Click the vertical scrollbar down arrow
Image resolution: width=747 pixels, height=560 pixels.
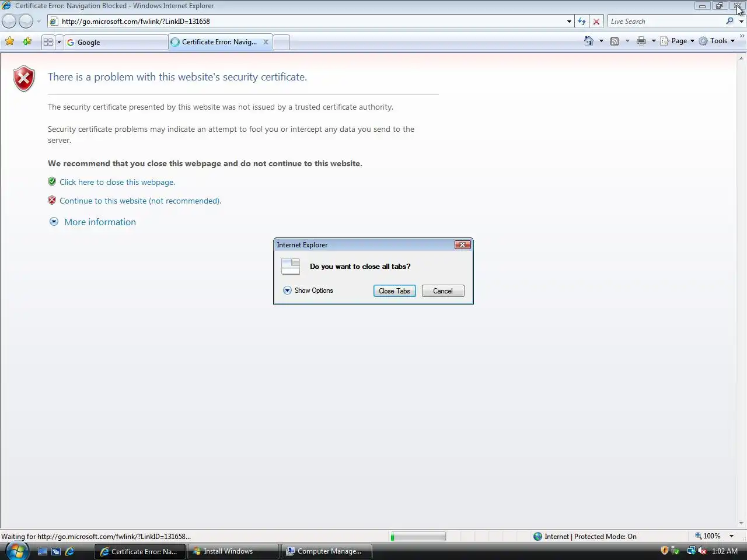[x=742, y=523]
